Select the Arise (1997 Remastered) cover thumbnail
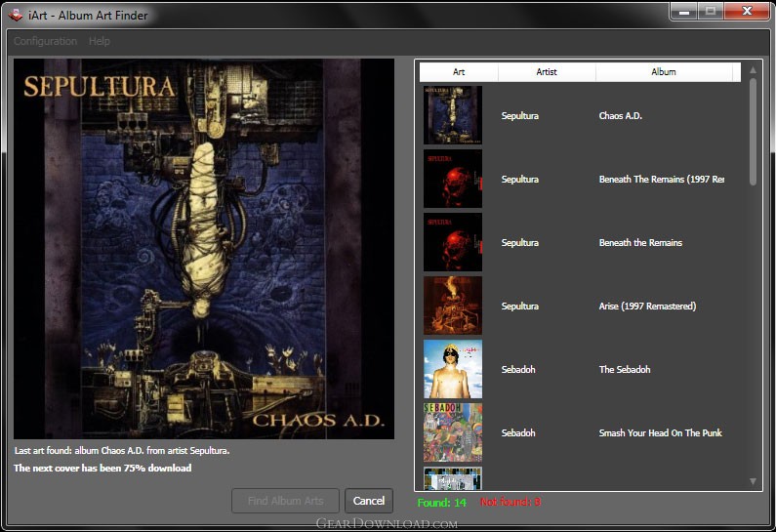776x532 pixels. click(x=453, y=306)
